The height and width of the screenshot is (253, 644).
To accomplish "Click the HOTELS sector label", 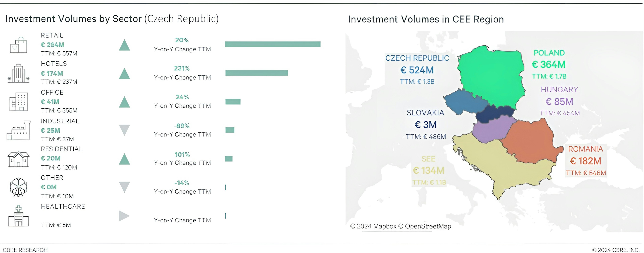I will click(x=54, y=64).
